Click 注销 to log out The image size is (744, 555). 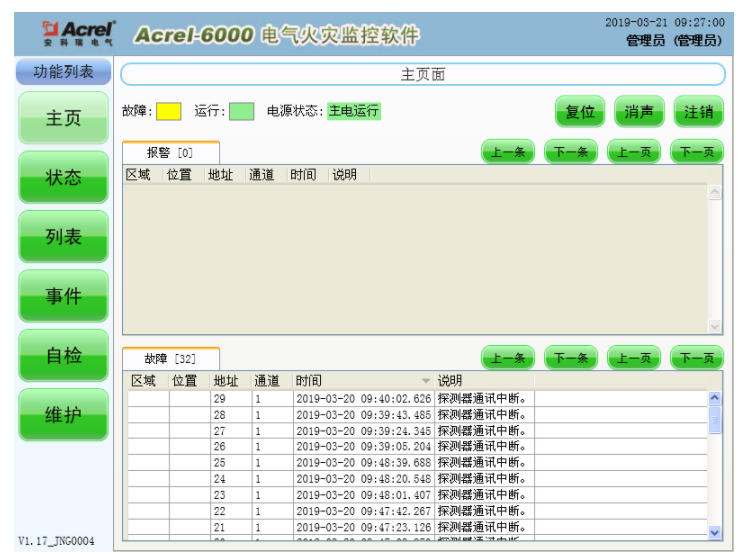[698, 112]
